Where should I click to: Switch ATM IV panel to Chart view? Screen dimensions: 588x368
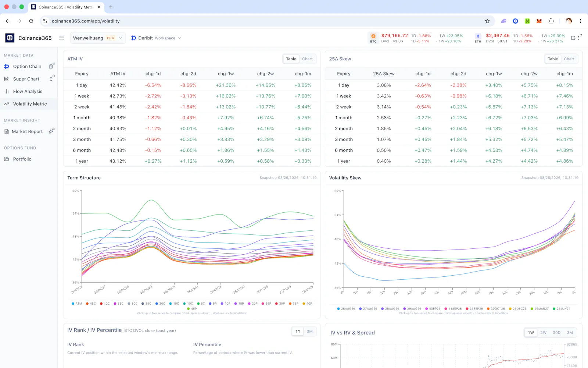(x=307, y=59)
